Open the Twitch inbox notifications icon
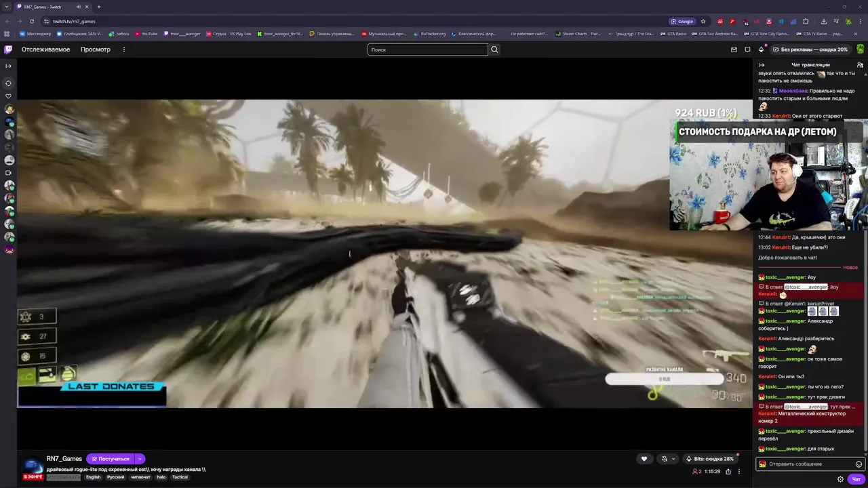 (734, 49)
